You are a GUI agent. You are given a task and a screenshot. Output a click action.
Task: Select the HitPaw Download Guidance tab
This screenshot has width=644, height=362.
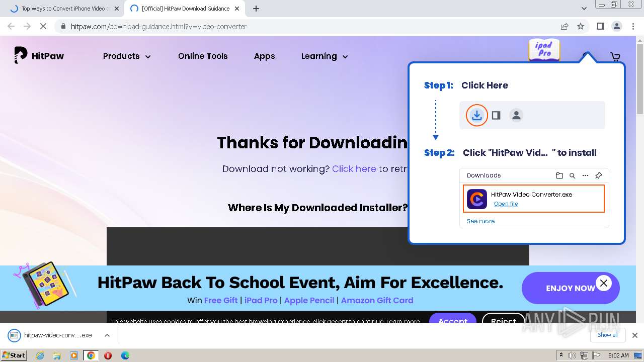[185, 9]
